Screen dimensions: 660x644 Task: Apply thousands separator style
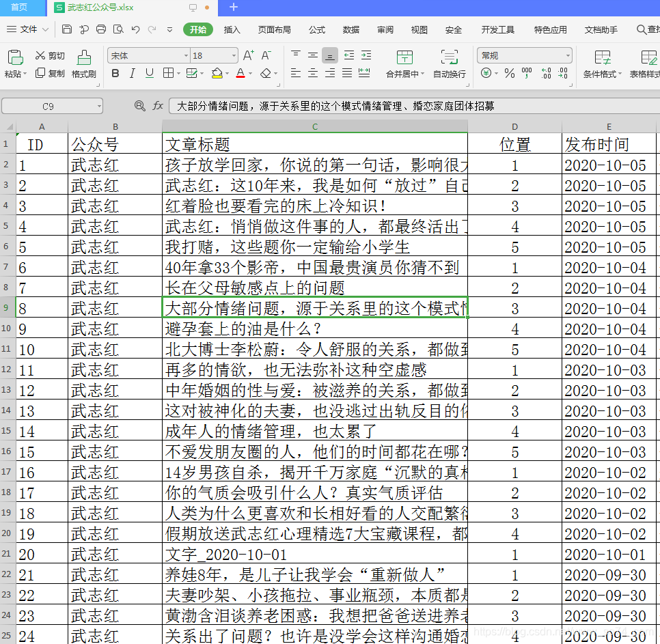pos(527,73)
